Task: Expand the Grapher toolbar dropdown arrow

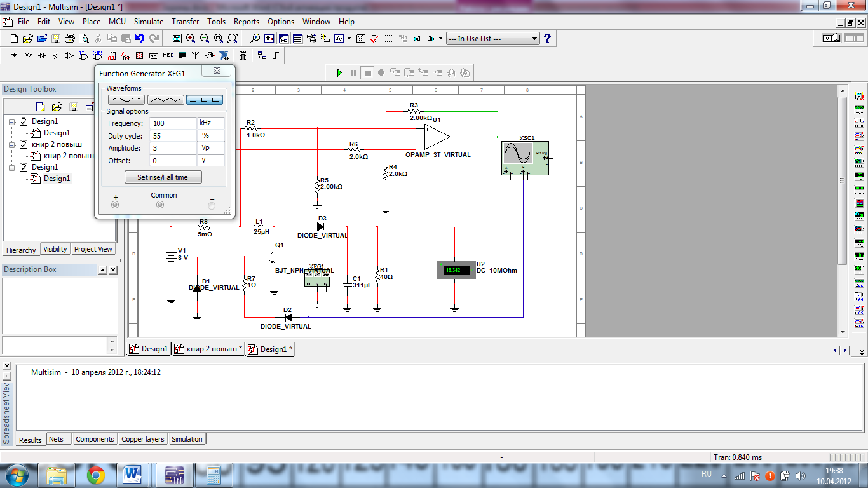Action: 349,38
